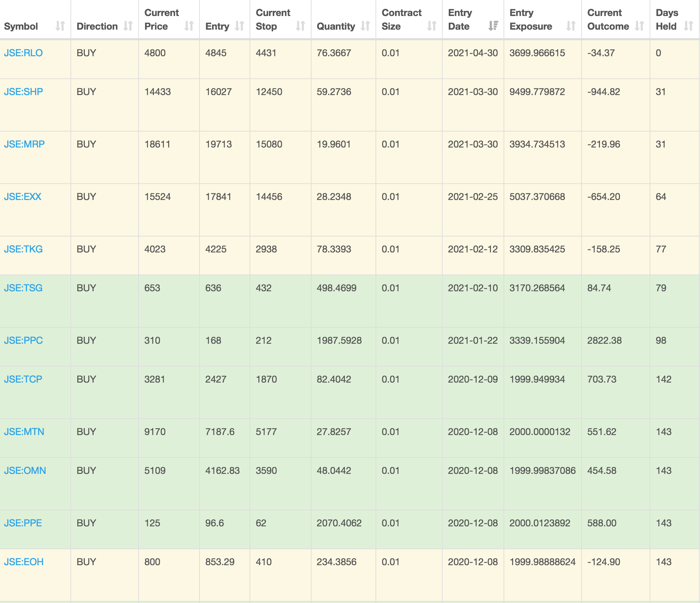
Task: Select BUY direction in JSE:TKG row
Action: click(x=86, y=249)
